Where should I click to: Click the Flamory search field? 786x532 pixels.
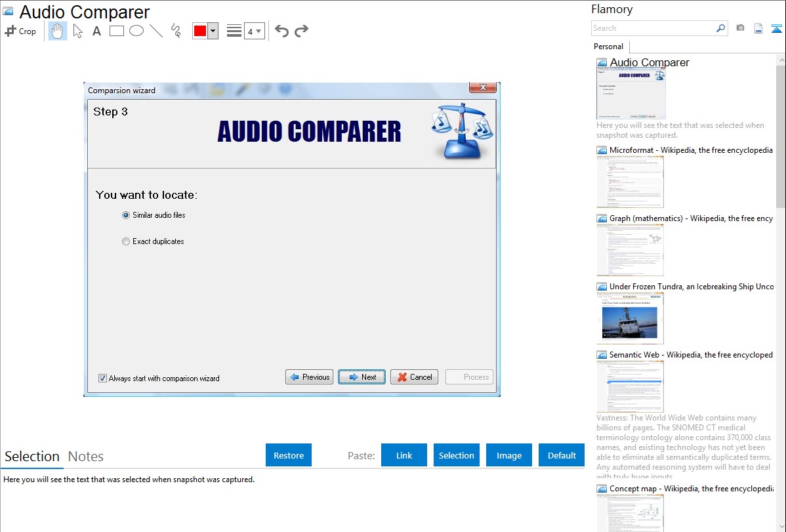pos(653,28)
